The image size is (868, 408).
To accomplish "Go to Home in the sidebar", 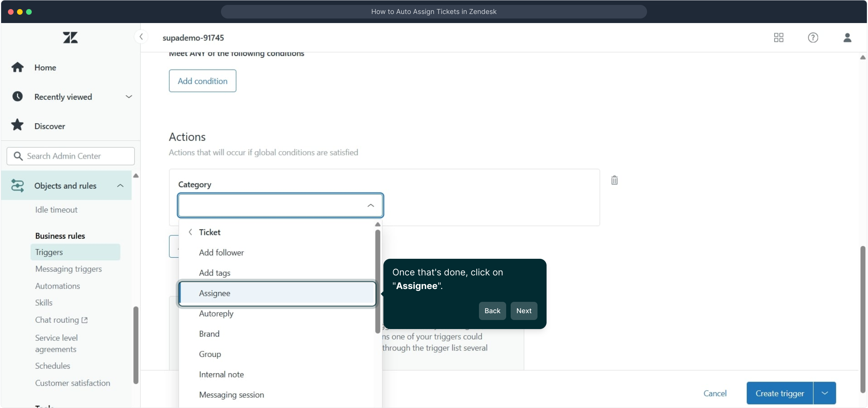I will [45, 67].
